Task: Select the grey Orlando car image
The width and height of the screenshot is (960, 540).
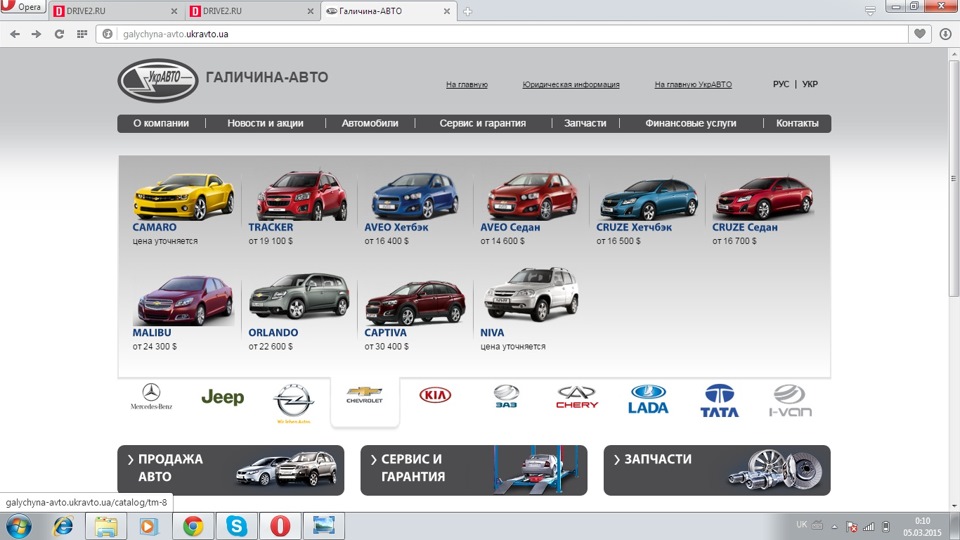Action: (299, 296)
